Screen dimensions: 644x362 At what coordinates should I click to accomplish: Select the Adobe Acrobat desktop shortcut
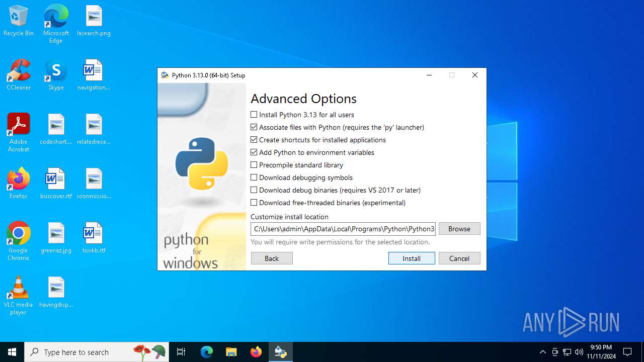click(19, 133)
